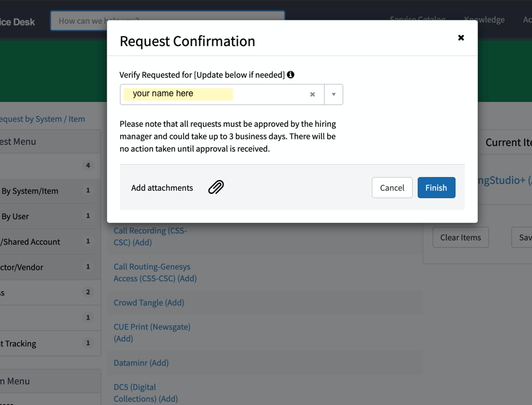Click the requested-for name field
Image resolution: width=532 pixels, height=405 pixels.
(211, 94)
